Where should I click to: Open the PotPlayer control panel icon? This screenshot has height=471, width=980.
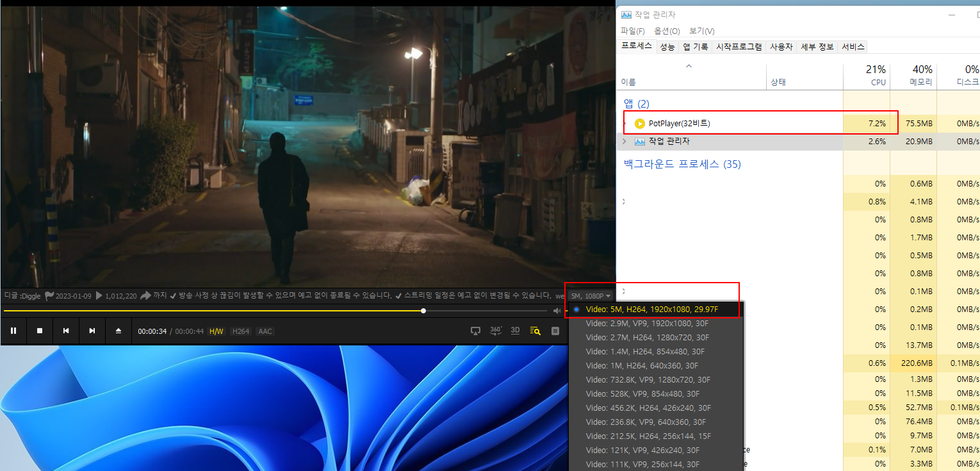(x=555, y=331)
